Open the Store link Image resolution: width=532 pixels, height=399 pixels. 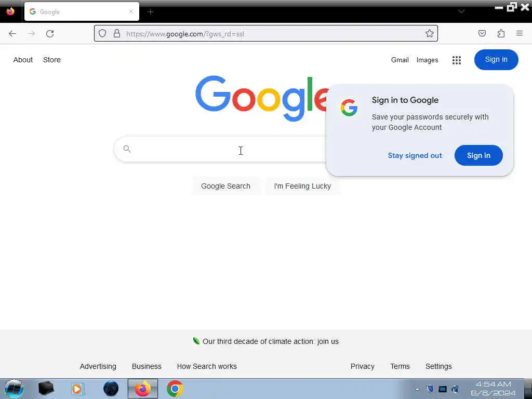coord(52,60)
